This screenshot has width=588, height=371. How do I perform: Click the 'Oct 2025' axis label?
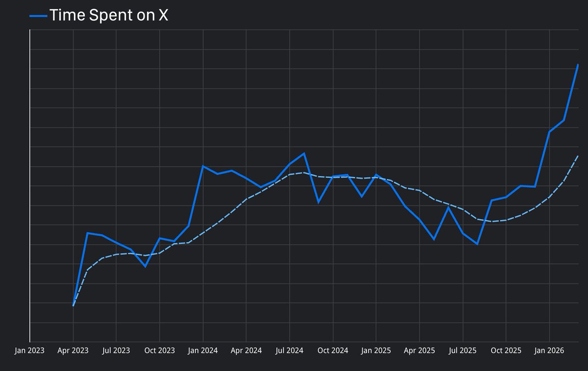click(x=506, y=350)
